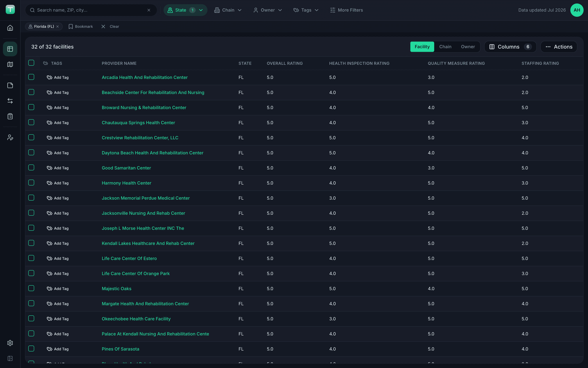Check the Arcadia Health row checkbox

pos(31,77)
